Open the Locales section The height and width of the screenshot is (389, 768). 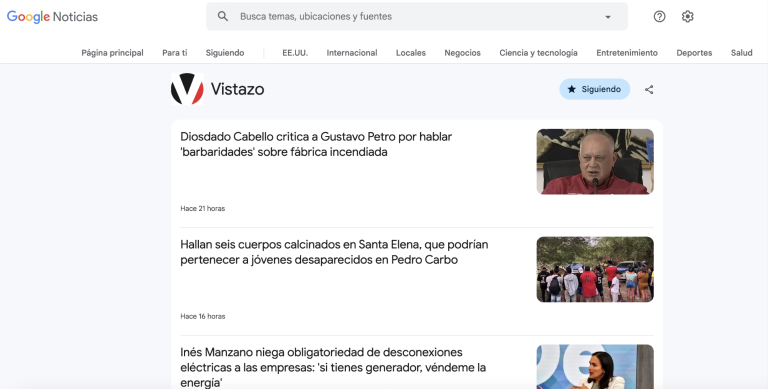(410, 53)
